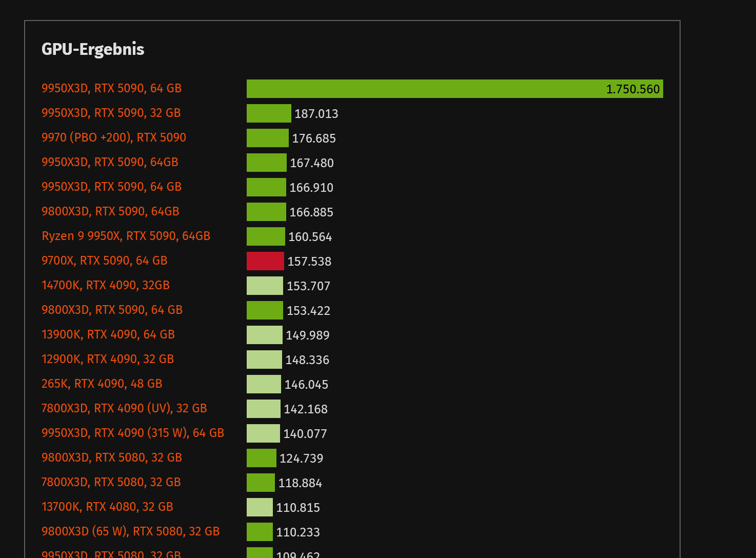Select the light green bar next to 142.168

264,409
